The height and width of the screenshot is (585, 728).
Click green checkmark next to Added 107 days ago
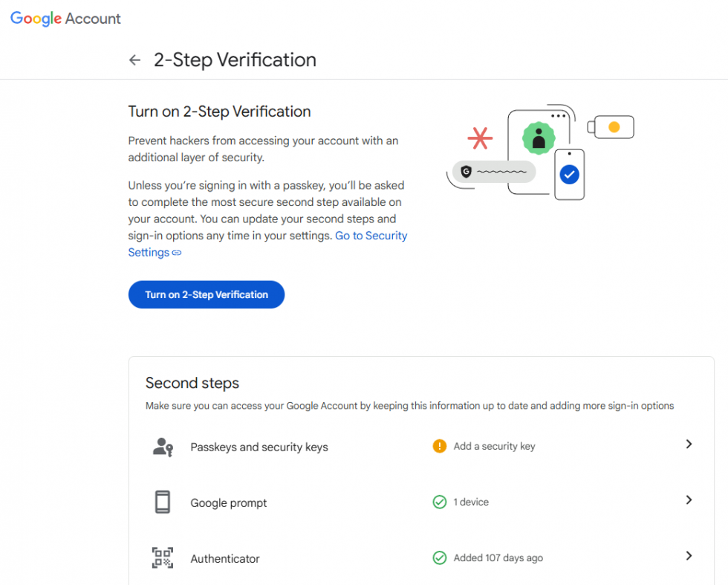pyautogui.click(x=439, y=558)
